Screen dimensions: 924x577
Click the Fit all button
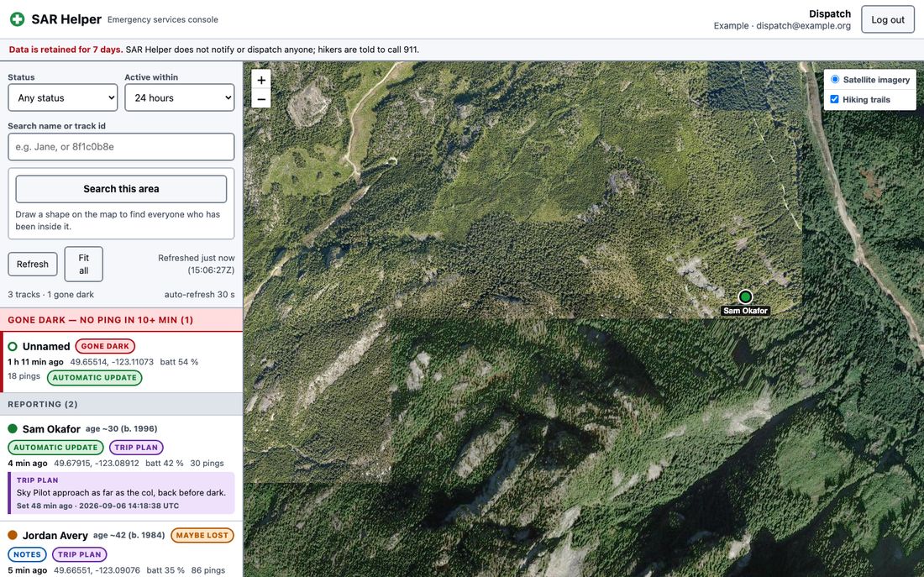(x=84, y=264)
